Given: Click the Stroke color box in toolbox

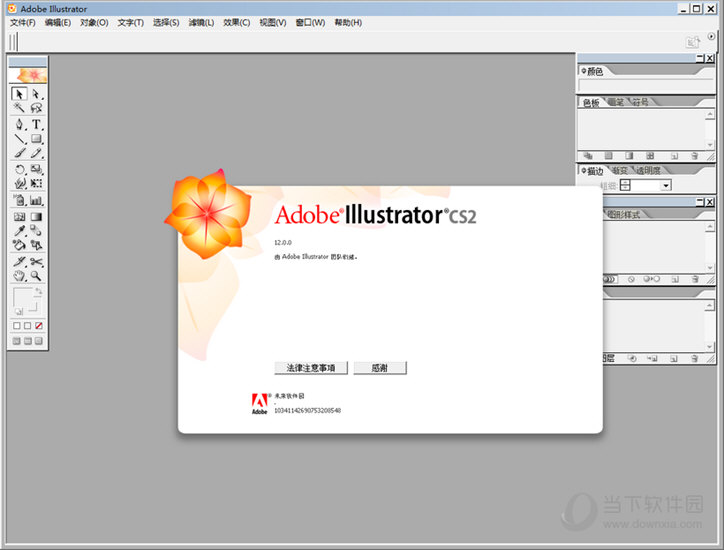Looking at the screenshot, I should tap(32, 307).
